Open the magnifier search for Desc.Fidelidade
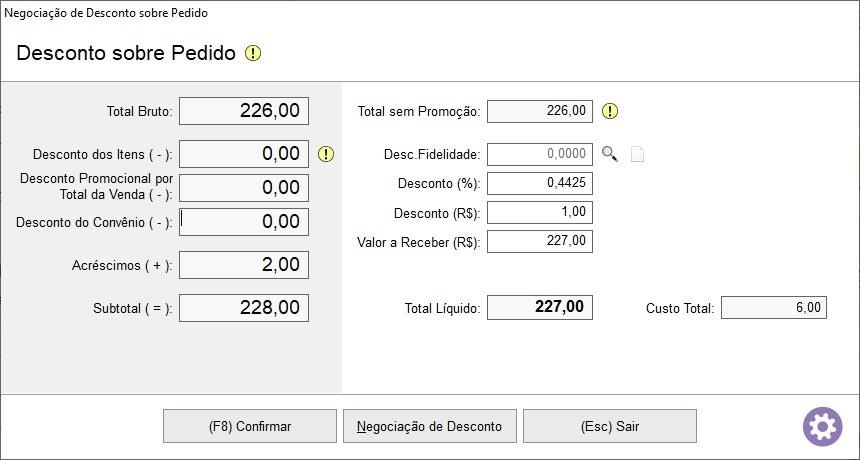 (609, 154)
